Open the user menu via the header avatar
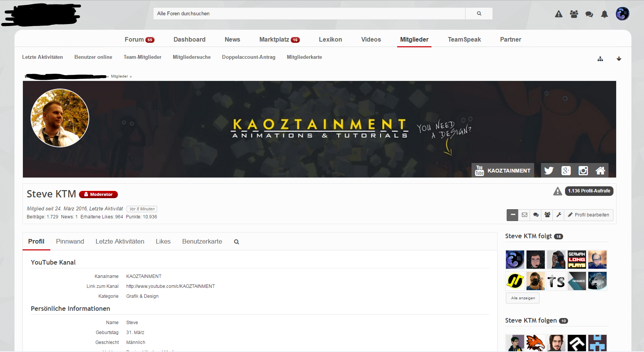Screen dimensions: 644x352 622,14
